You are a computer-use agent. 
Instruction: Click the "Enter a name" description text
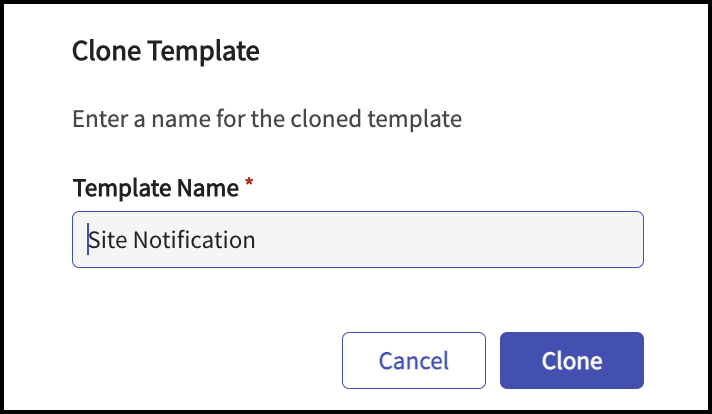pos(267,119)
